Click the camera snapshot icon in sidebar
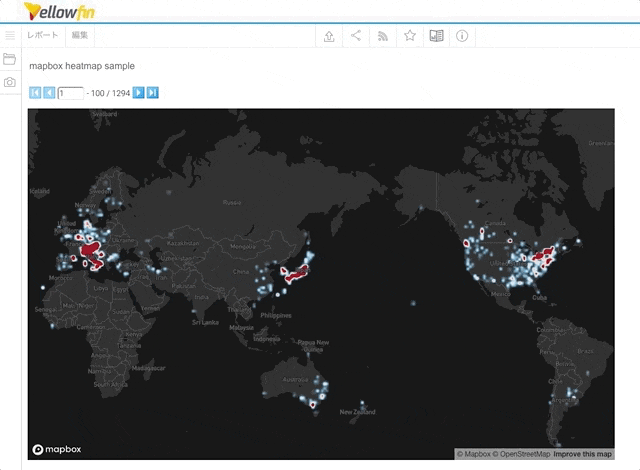The width and height of the screenshot is (640, 470). click(x=10, y=82)
